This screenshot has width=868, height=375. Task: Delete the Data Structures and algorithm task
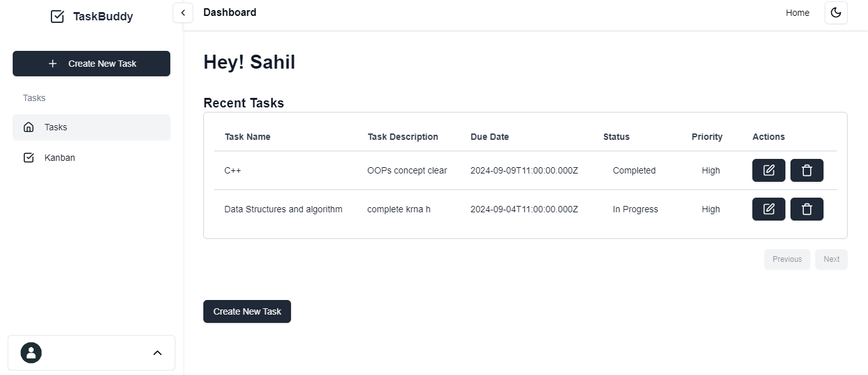pos(806,209)
